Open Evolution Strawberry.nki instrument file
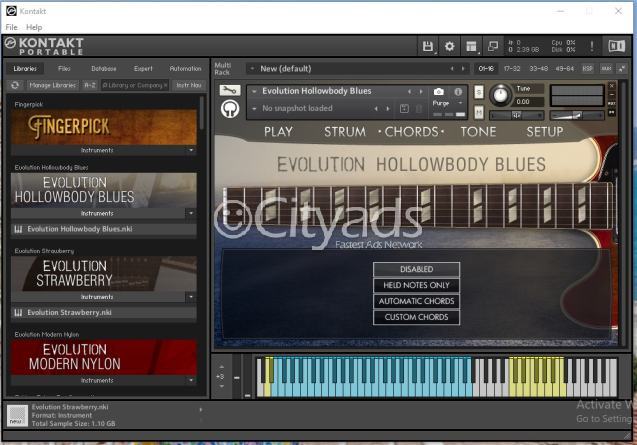The image size is (637, 445). [x=104, y=313]
